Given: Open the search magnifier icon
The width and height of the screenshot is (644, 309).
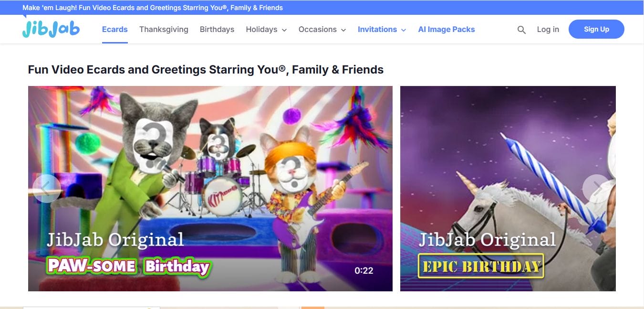Looking at the screenshot, I should (x=521, y=30).
